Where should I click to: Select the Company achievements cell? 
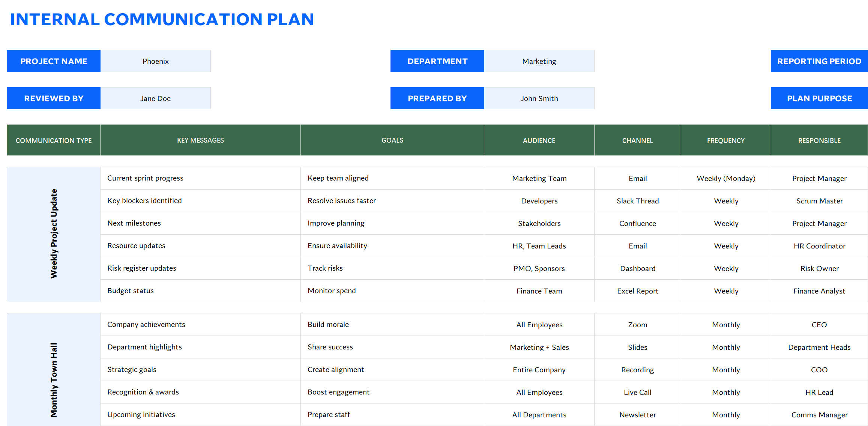[201, 325]
